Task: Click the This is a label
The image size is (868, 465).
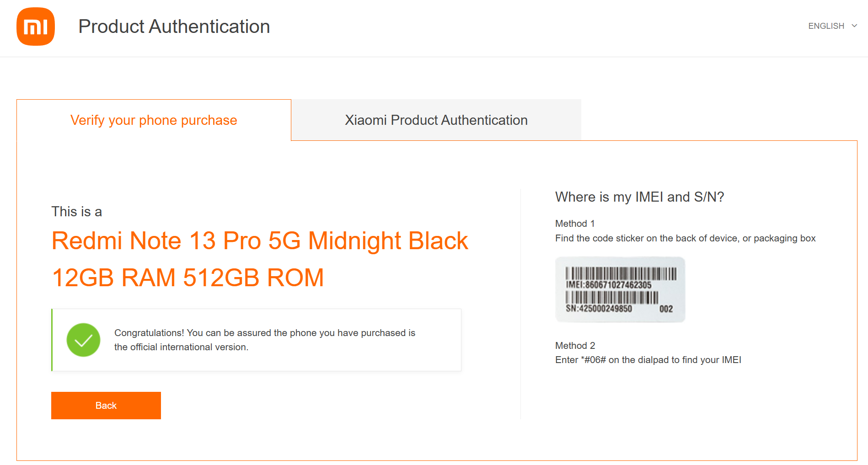Action: coord(76,212)
